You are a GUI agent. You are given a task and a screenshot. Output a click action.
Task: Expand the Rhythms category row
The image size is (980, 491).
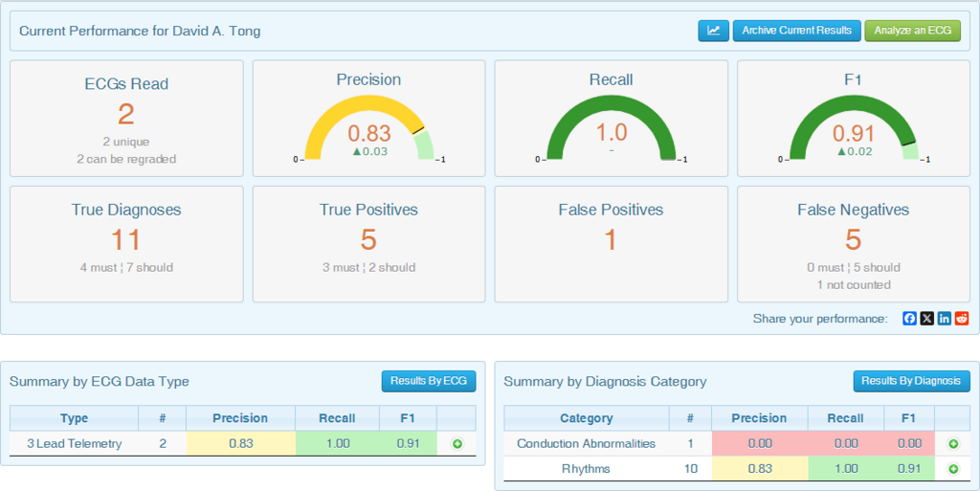[953, 469]
